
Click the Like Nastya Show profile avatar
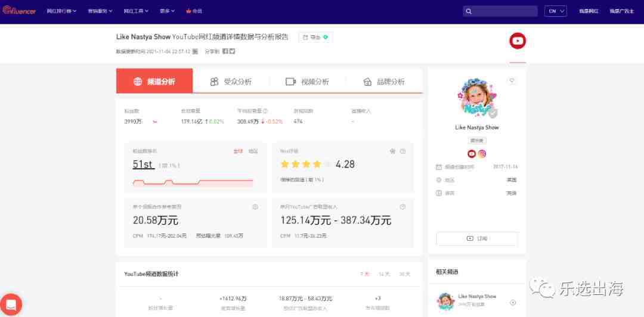pyautogui.click(x=477, y=98)
